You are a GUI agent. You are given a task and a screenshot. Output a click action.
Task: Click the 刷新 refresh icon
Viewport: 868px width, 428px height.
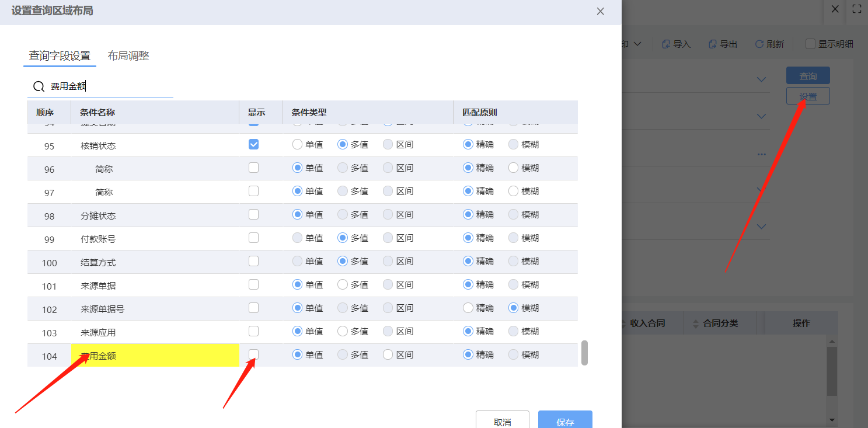coord(759,44)
